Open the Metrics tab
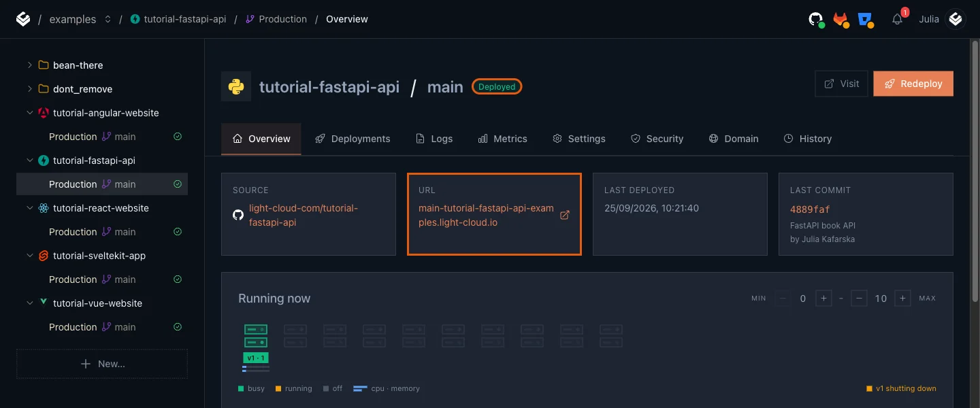The width and height of the screenshot is (980, 408). tap(503, 139)
